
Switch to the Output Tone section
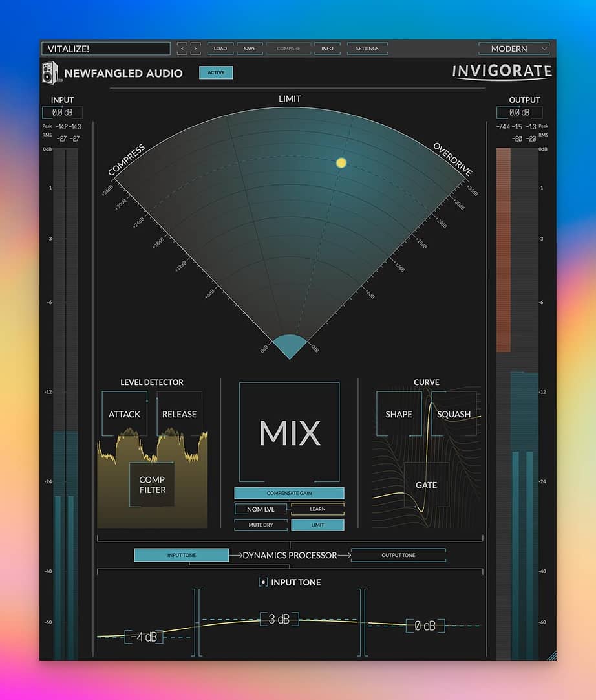tap(398, 555)
